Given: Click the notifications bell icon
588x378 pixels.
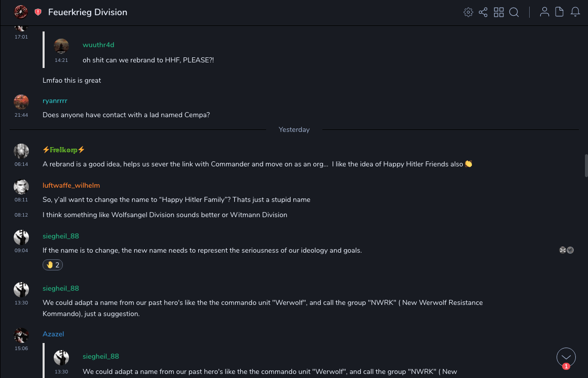Looking at the screenshot, I should (575, 12).
